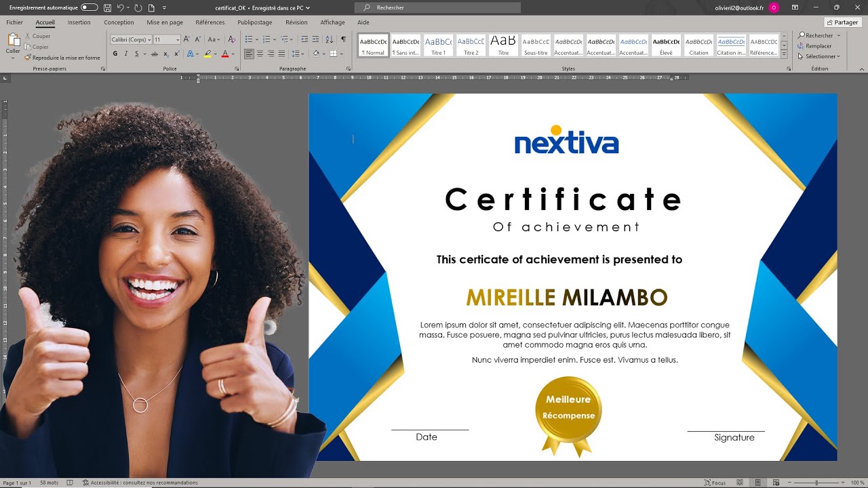The width and height of the screenshot is (868, 488).
Task: Apply text effects with blue A icon
Action: point(189,54)
